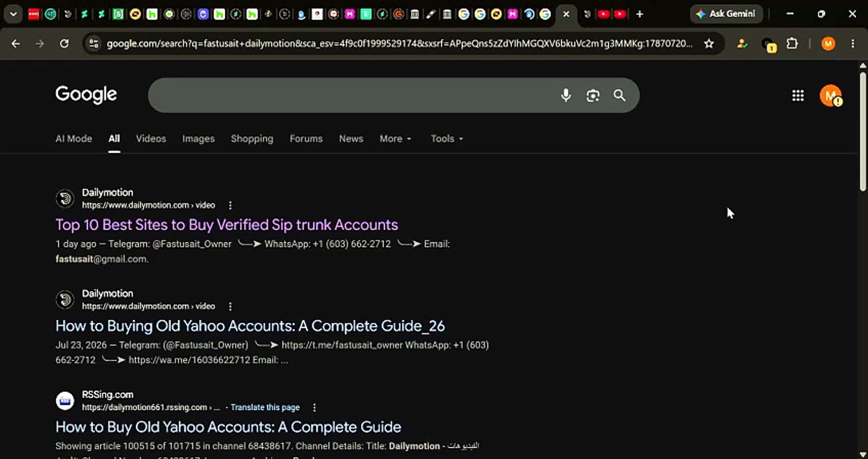
Task: Expand the More search filters dropdown
Action: click(x=396, y=138)
